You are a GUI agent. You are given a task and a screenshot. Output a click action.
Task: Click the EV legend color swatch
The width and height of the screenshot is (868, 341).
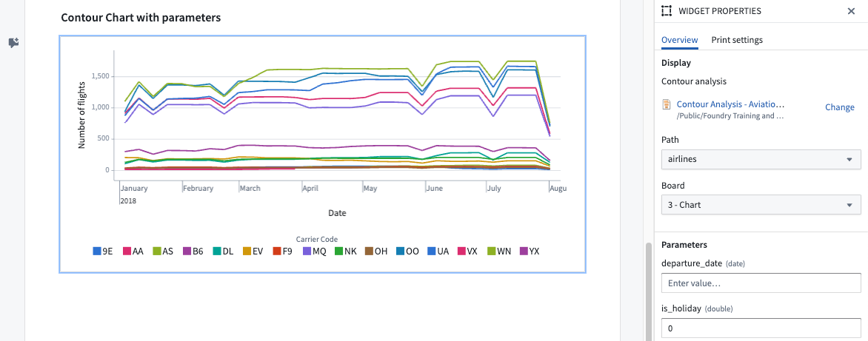tap(247, 251)
